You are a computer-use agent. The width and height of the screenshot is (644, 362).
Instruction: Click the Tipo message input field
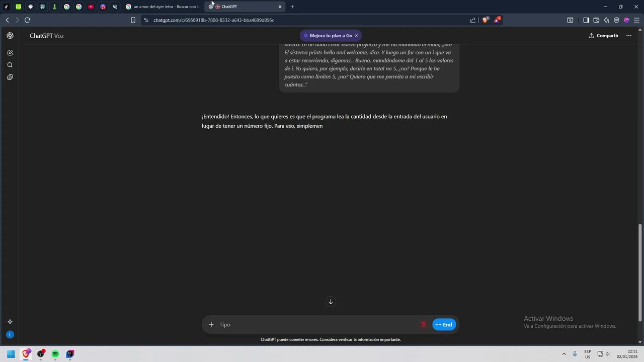coord(317,324)
